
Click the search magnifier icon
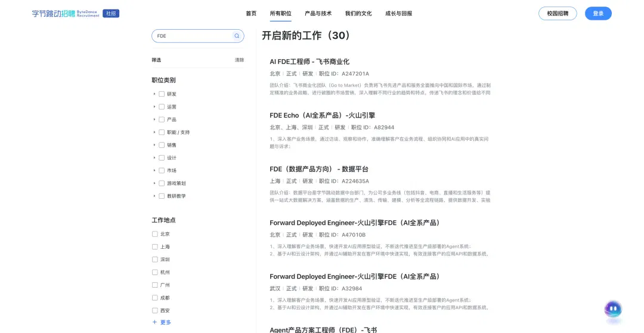coord(237,36)
